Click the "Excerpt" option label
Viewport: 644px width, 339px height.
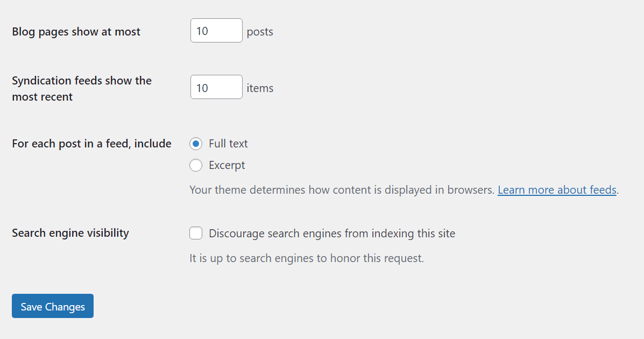click(227, 165)
